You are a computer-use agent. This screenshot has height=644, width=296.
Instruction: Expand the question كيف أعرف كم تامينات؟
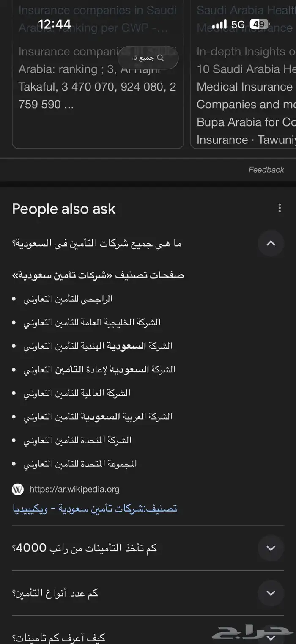pyautogui.click(x=271, y=637)
